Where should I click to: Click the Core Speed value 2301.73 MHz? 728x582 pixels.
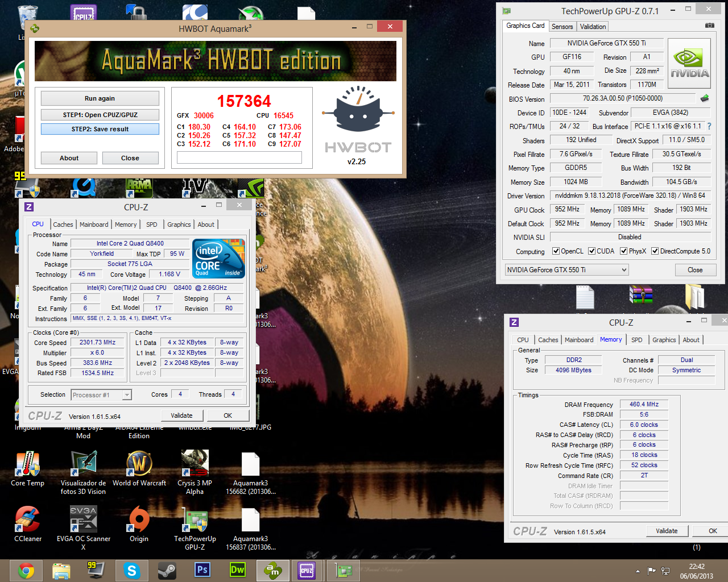98,343
